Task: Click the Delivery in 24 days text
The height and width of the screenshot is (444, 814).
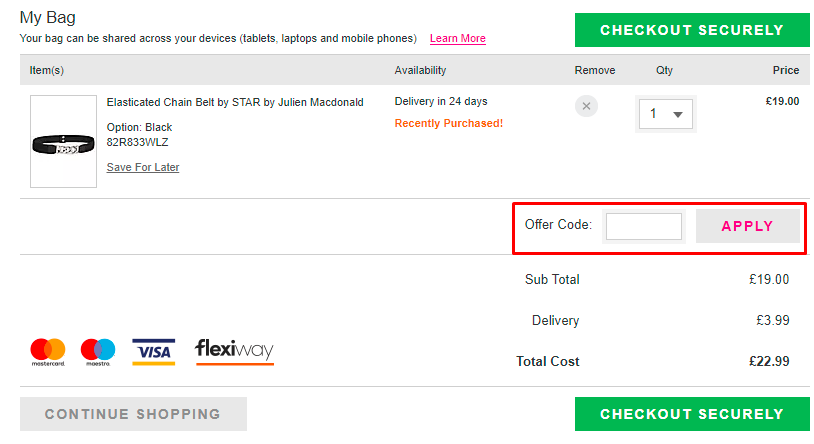Action: pos(441,102)
